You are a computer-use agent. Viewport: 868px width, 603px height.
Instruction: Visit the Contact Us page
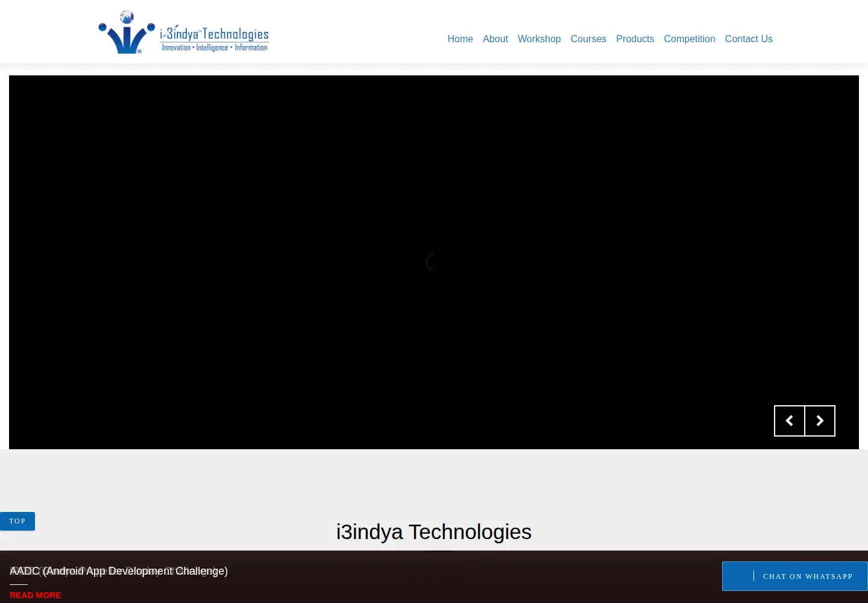(x=749, y=39)
